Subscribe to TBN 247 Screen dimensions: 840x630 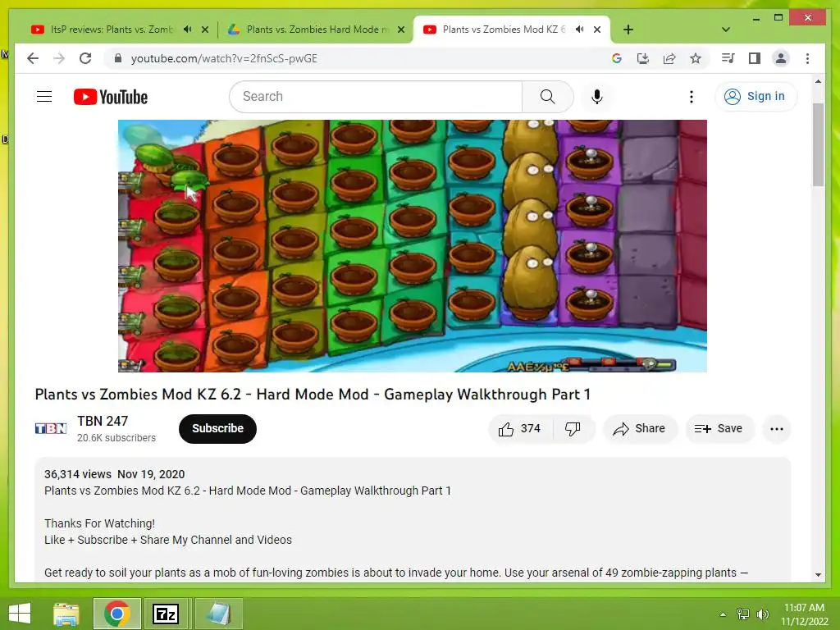pyautogui.click(x=217, y=428)
